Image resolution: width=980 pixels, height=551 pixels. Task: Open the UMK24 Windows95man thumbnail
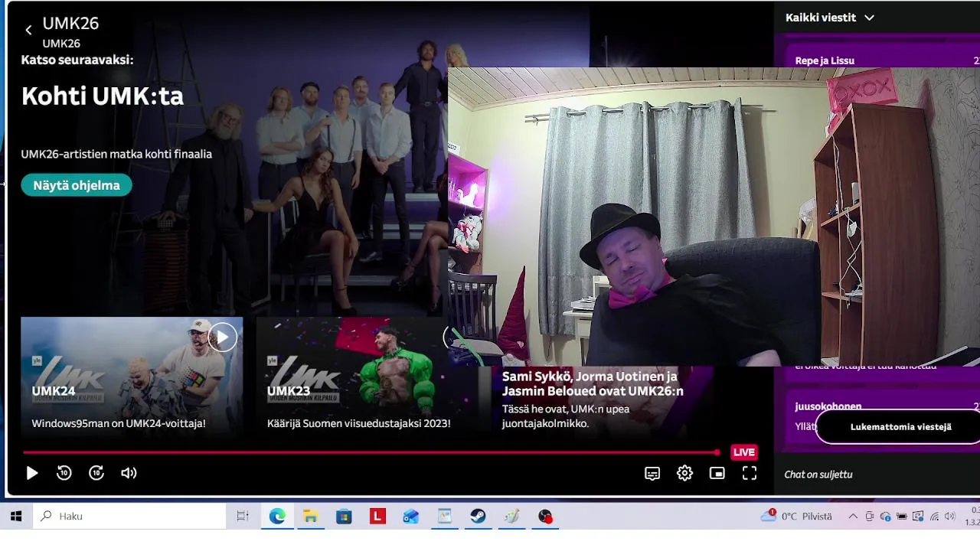click(x=132, y=377)
